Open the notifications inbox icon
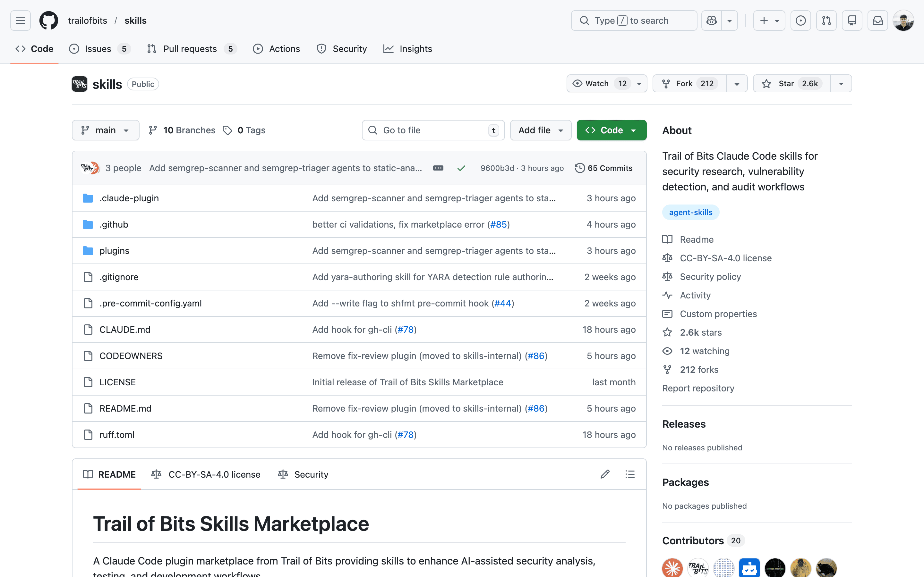The height and width of the screenshot is (577, 924). click(877, 21)
